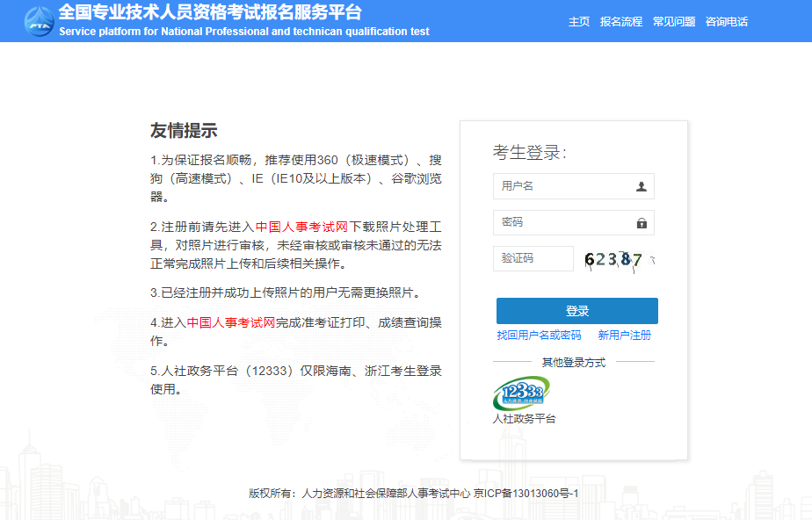
Task: Select 咨询电话 in the top menu
Action: pyautogui.click(x=726, y=22)
